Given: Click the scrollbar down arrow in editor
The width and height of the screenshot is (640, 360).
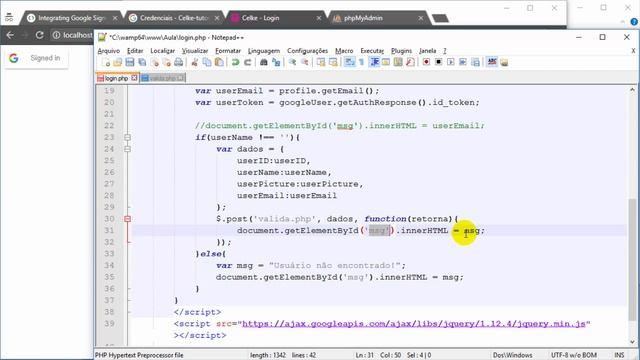Looking at the screenshot, I should tap(632, 342).
